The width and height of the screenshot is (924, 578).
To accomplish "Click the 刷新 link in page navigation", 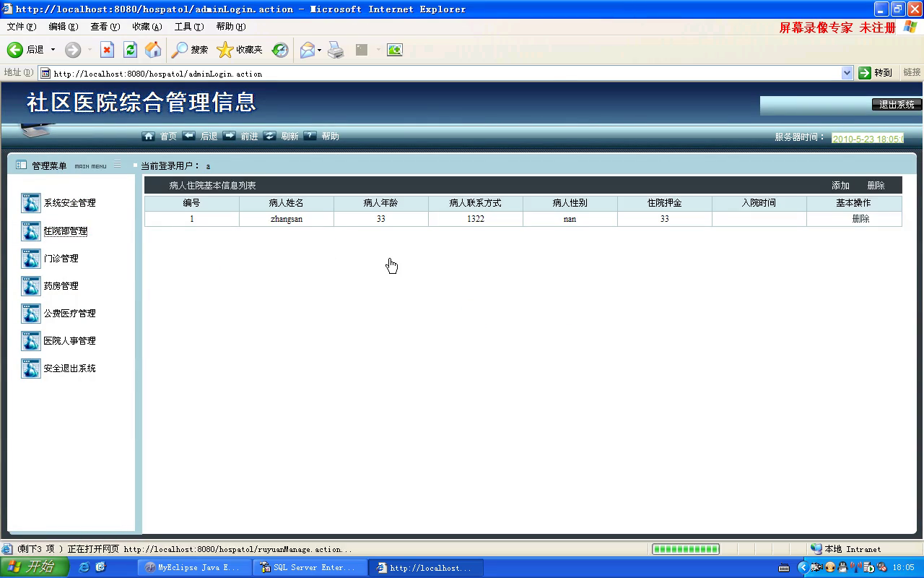I will coord(289,137).
